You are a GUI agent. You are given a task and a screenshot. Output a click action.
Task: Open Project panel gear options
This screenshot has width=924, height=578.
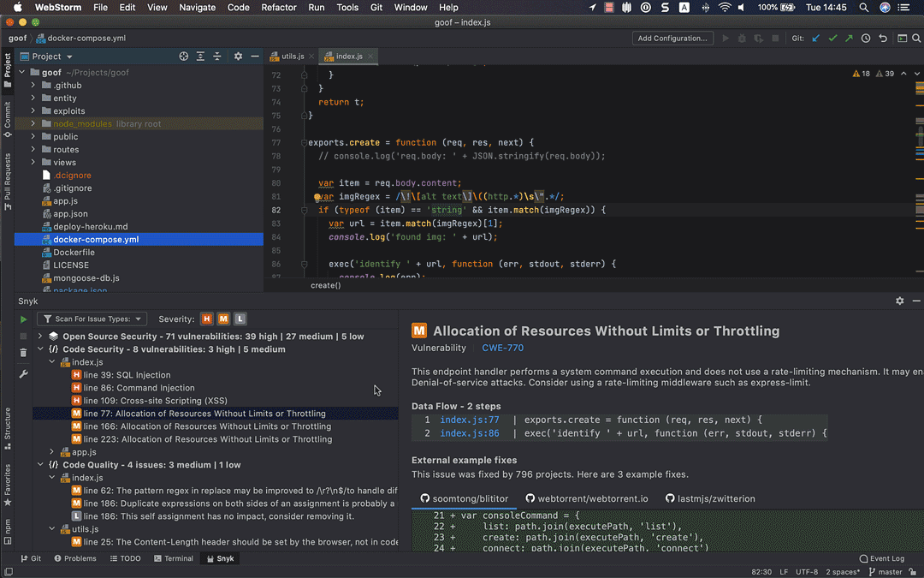[238, 56]
